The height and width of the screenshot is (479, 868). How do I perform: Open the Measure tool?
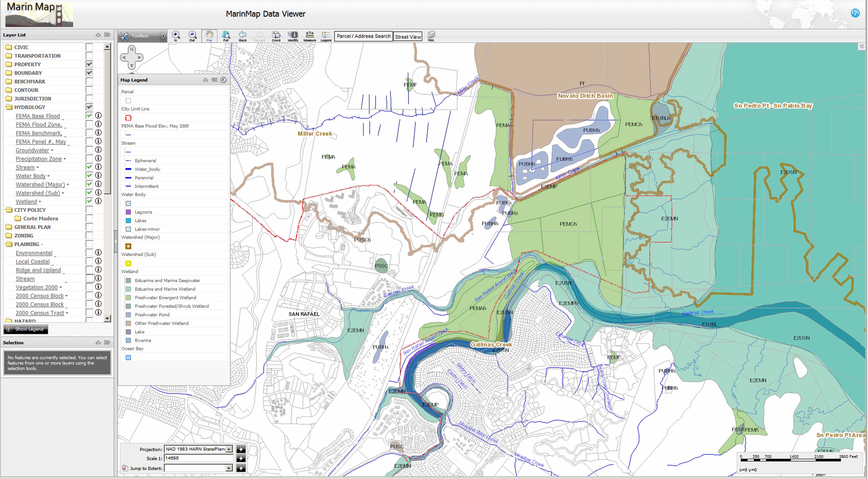309,35
